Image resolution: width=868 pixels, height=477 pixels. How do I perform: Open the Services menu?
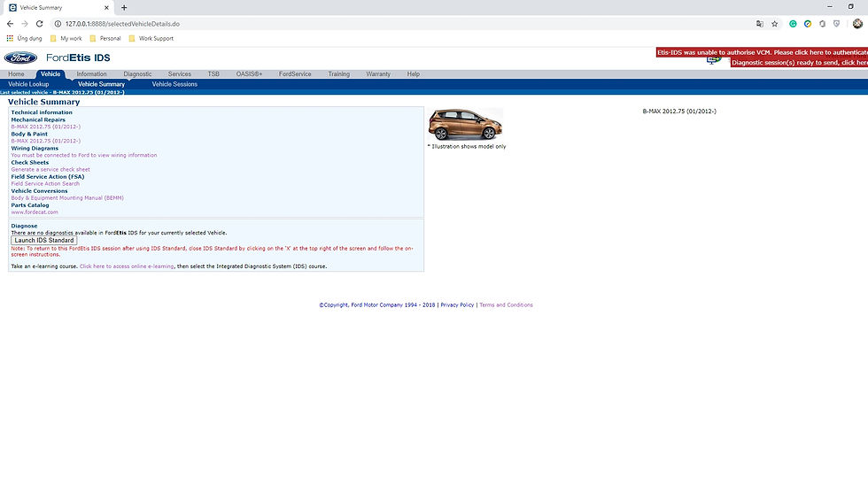click(179, 74)
